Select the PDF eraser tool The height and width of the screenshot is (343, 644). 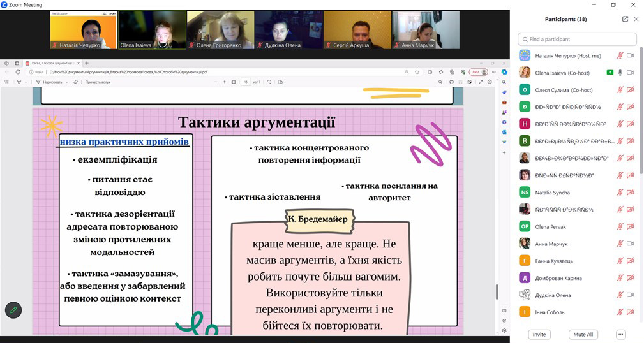(x=75, y=82)
